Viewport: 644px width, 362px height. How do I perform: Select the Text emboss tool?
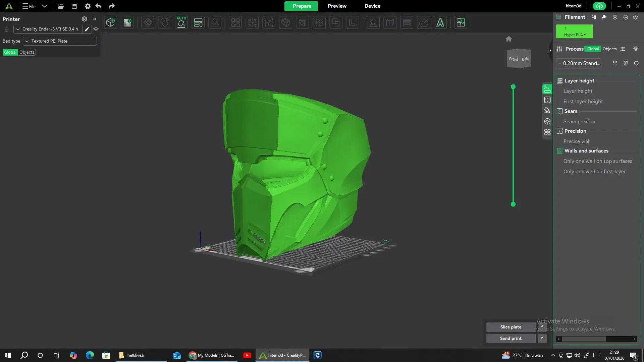pos(440,22)
